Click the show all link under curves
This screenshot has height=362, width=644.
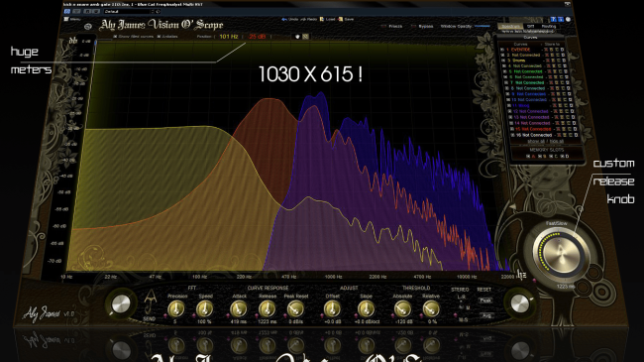536,141
